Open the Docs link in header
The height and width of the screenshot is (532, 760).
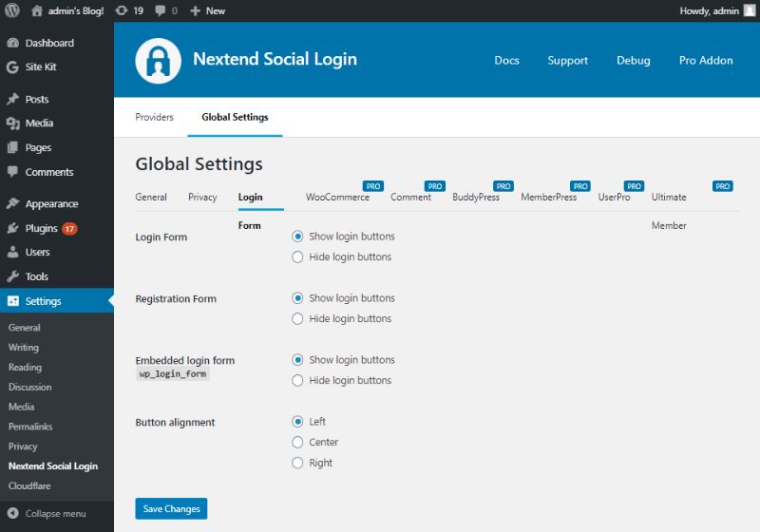pos(506,61)
